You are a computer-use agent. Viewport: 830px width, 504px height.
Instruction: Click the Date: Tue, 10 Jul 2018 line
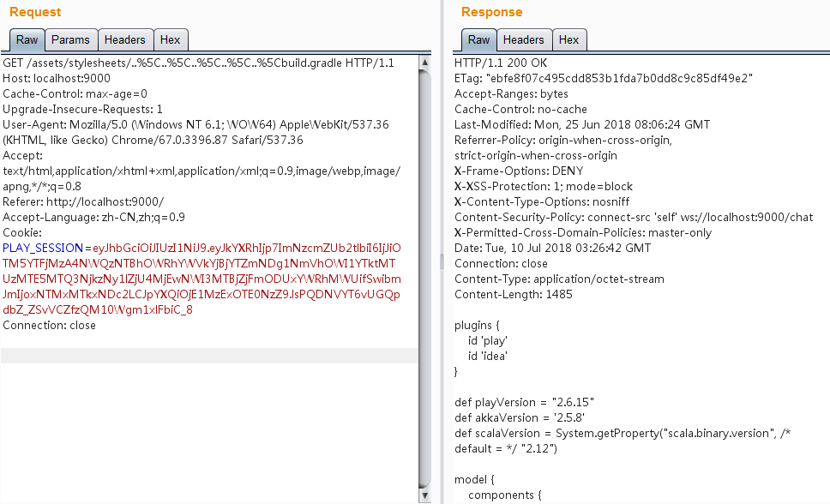pyautogui.click(x=553, y=248)
